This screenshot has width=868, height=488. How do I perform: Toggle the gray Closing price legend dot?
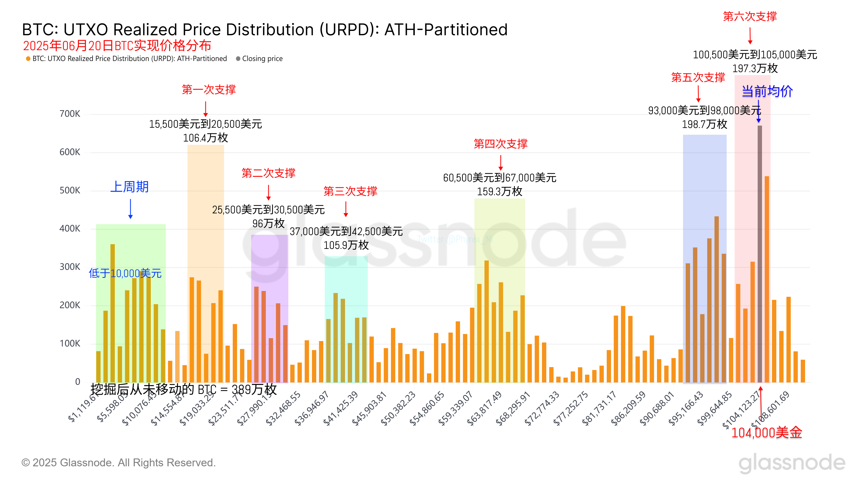click(x=238, y=59)
